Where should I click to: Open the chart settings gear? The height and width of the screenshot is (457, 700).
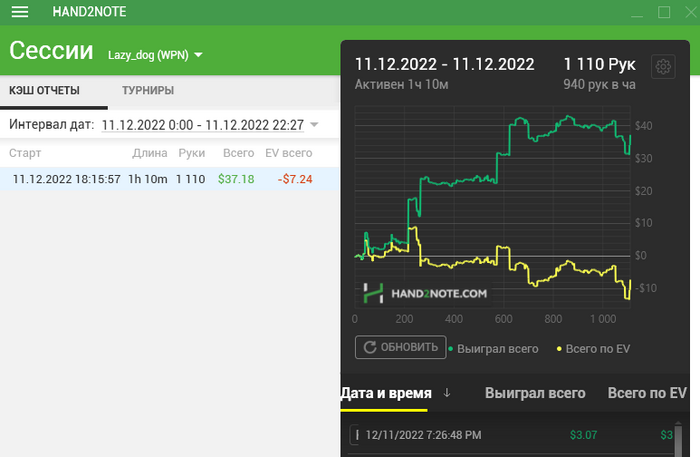pyautogui.click(x=663, y=67)
